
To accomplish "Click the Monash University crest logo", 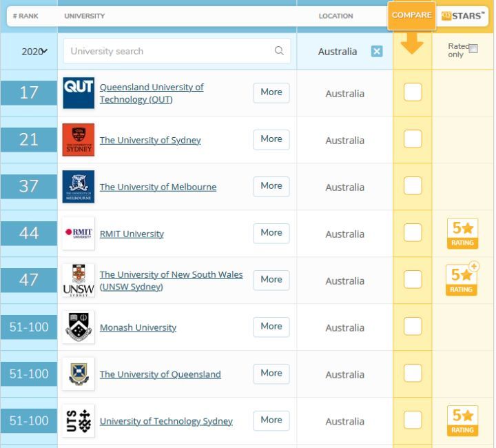I will (x=79, y=327).
